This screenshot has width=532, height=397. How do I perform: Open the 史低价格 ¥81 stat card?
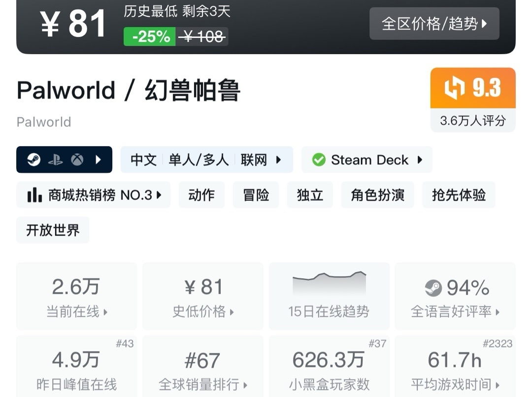203,296
